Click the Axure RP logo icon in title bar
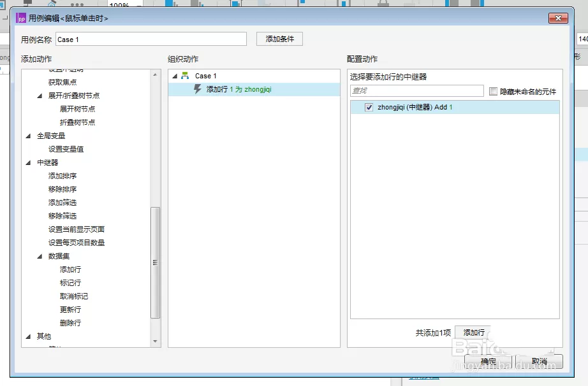The height and width of the screenshot is (386, 588). click(20, 18)
